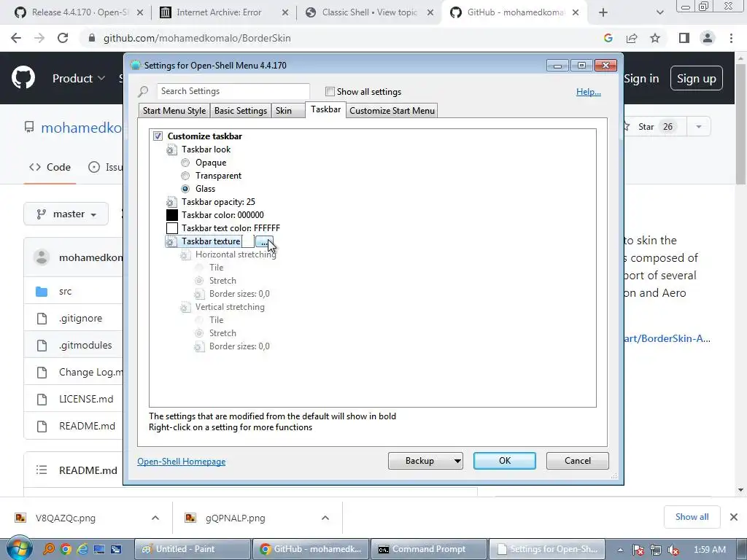This screenshot has height=560, width=747.
Task: Switch to Internet Archive: Error browser tab
Action: point(224,12)
